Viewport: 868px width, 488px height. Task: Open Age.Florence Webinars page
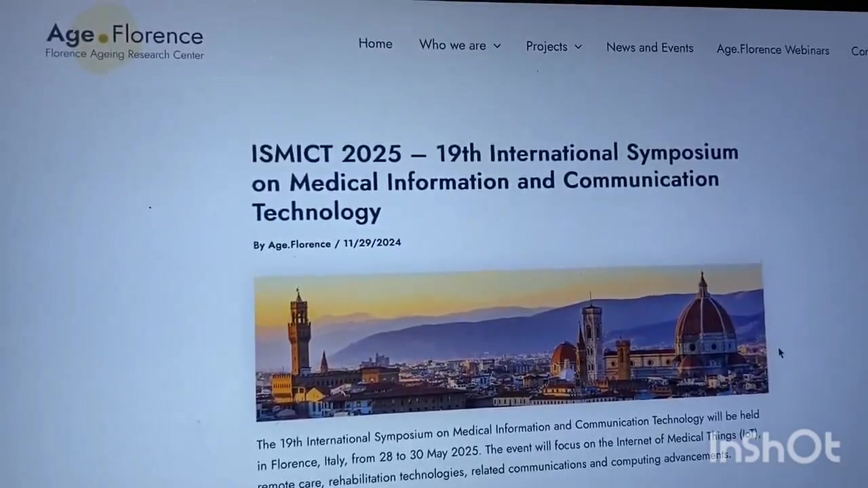tap(772, 50)
